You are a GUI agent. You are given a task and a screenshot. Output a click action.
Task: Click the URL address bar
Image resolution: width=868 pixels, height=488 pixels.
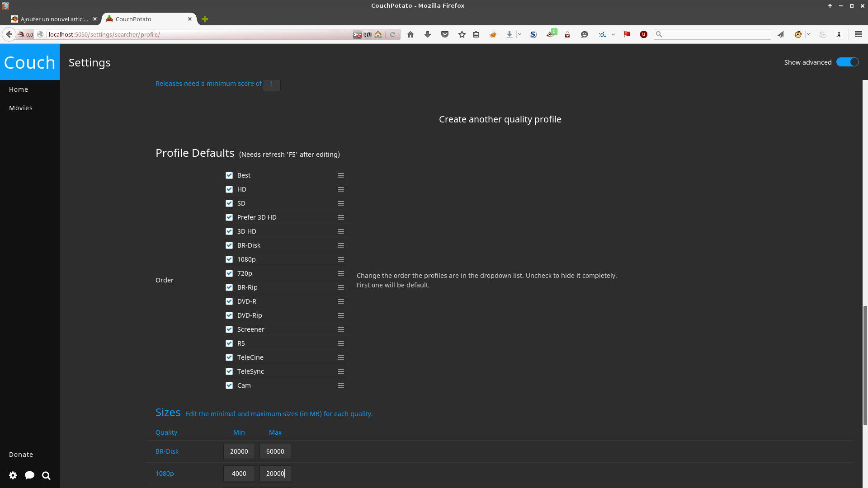(x=199, y=34)
